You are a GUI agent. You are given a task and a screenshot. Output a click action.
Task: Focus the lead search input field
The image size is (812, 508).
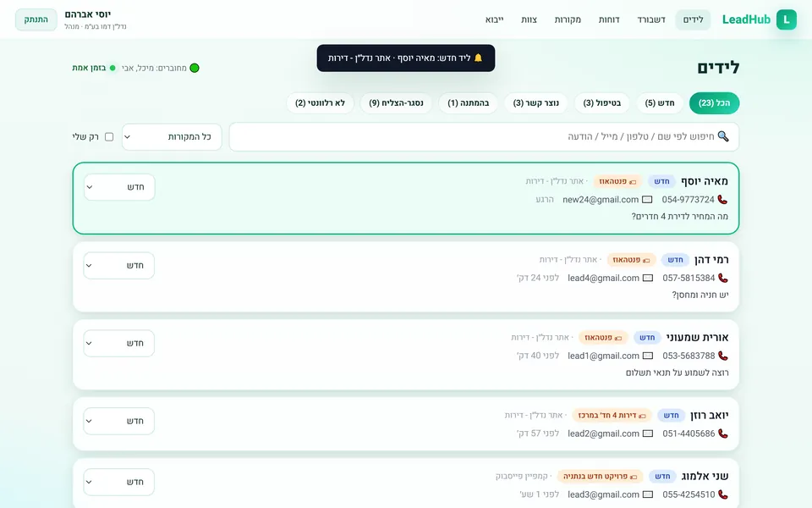point(484,137)
